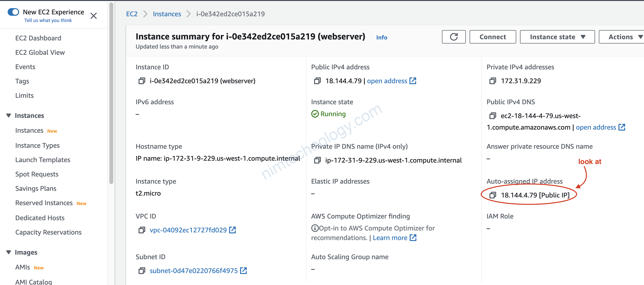Copy the Private IP DNS name
Image resolution: width=644 pixels, height=285 pixels.
click(317, 160)
